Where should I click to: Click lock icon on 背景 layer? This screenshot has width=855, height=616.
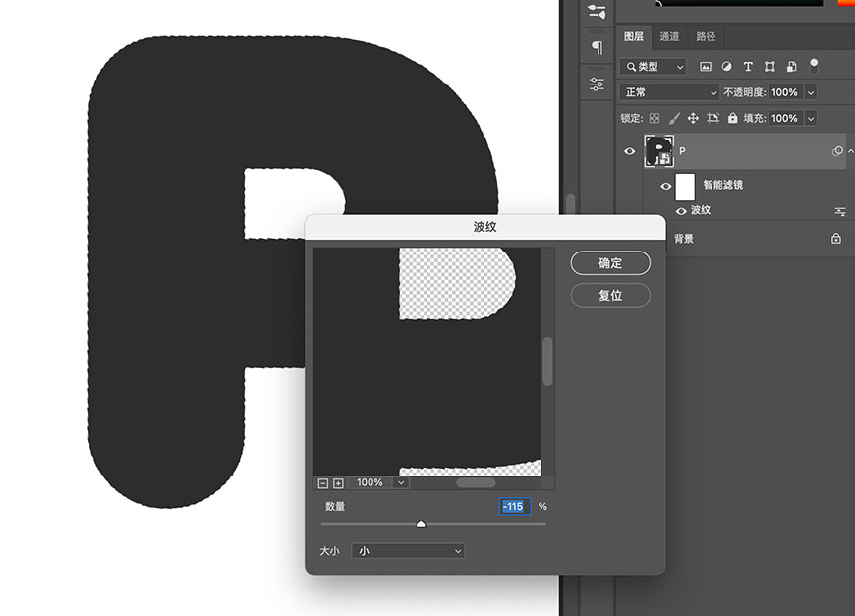(836, 238)
